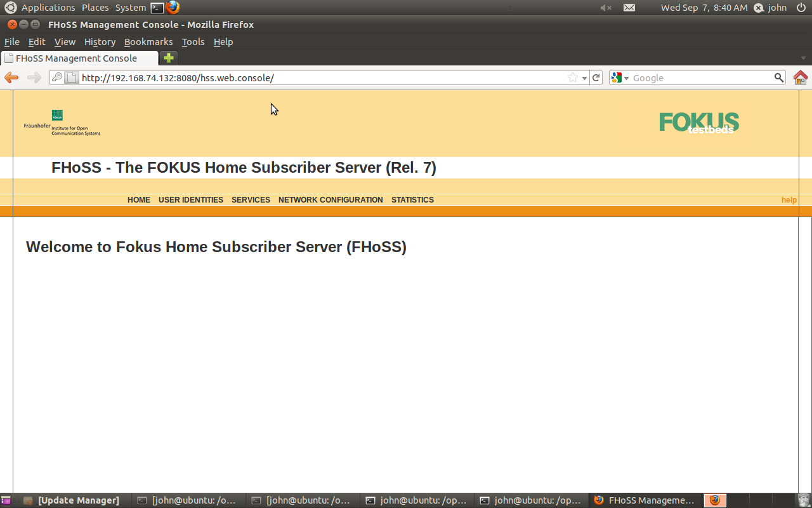This screenshot has width=812, height=508.
Task: Open the NETWORK CONFIGURATION section
Action: [331, 200]
